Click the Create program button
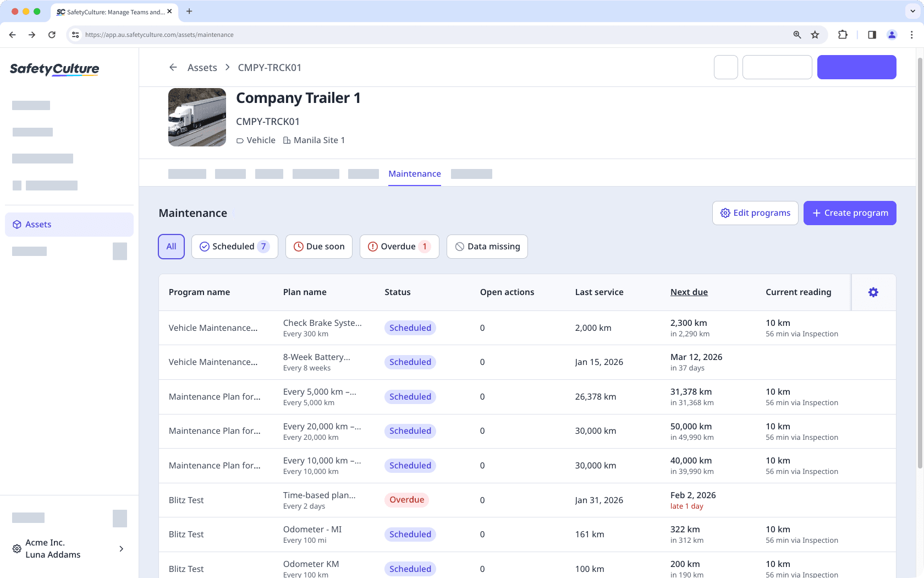 click(850, 213)
